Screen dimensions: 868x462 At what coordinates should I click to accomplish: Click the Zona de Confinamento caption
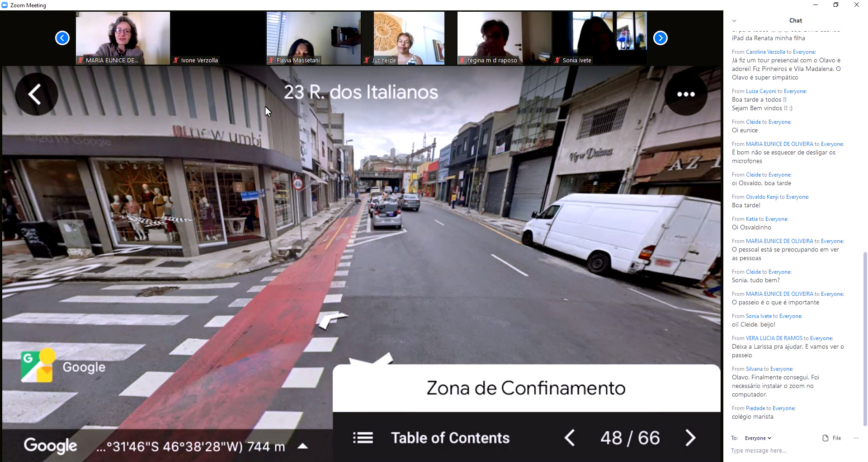pyautogui.click(x=526, y=388)
